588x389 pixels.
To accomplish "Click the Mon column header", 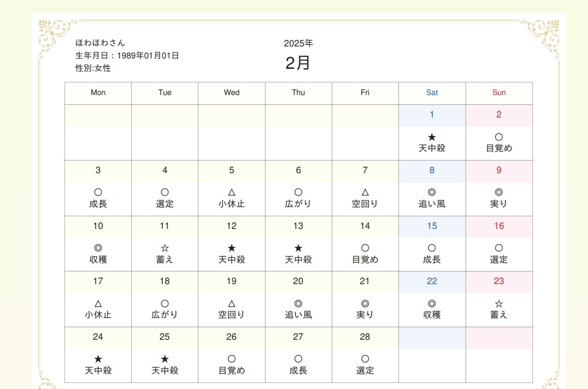I will pos(98,92).
